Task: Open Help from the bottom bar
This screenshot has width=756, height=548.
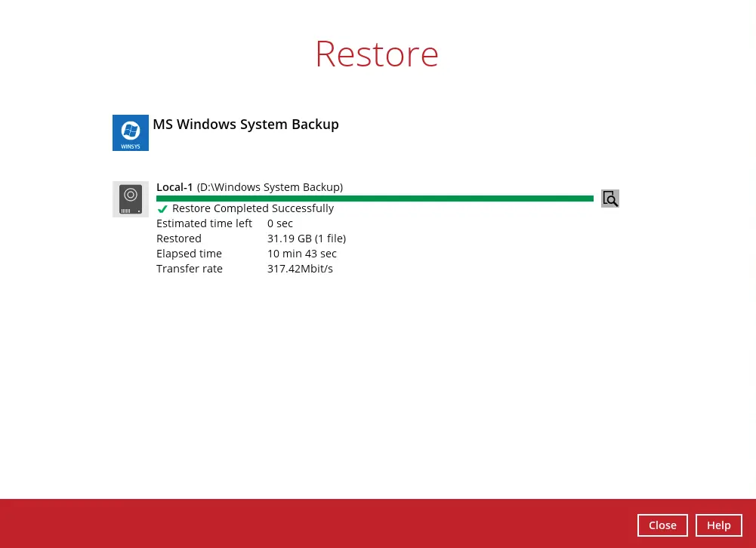Action: coord(718,525)
